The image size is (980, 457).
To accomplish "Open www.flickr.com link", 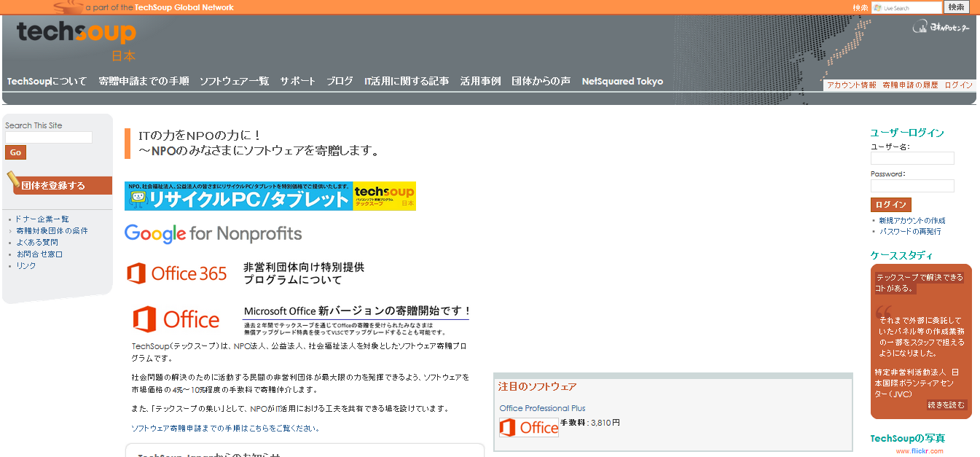I will tap(921, 451).
